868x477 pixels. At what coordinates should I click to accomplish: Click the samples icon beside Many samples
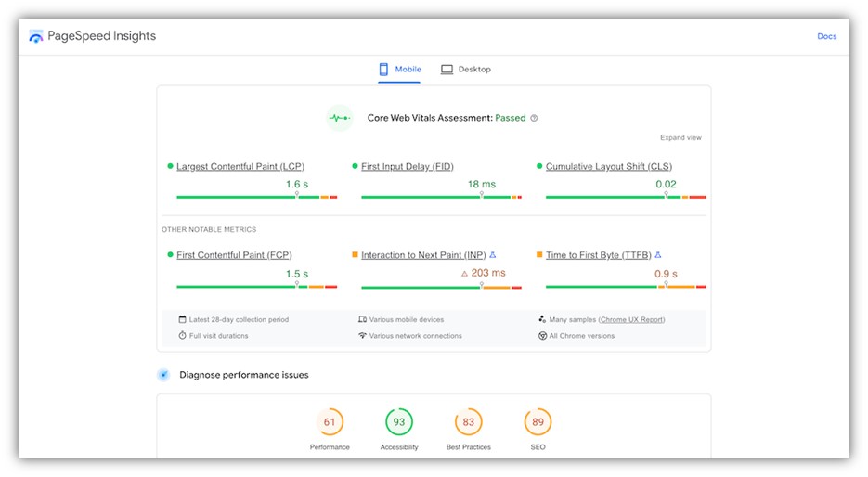(x=542, y=319)
